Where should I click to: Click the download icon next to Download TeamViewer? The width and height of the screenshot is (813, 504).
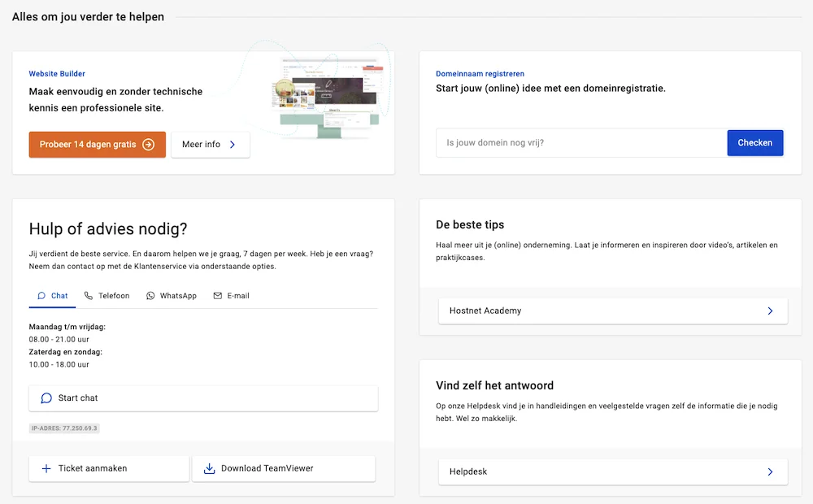click(210, 468)
